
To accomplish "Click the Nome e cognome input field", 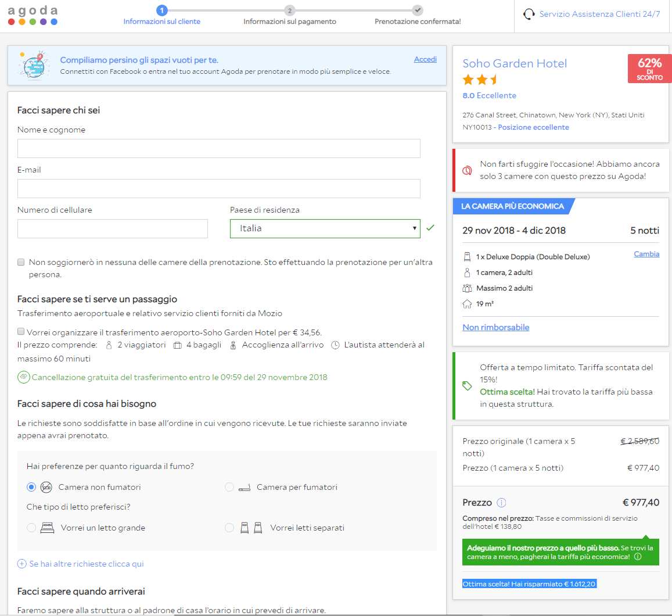I will (219, 148).
